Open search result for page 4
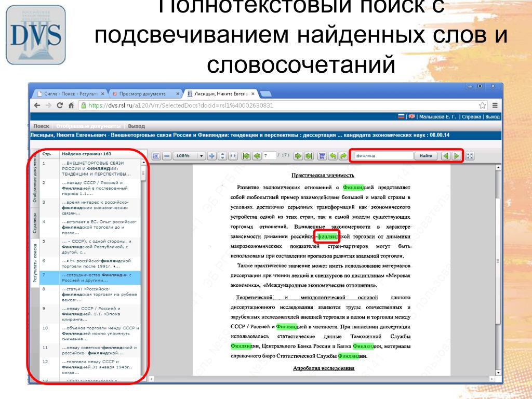 click(x=90, y=228)
